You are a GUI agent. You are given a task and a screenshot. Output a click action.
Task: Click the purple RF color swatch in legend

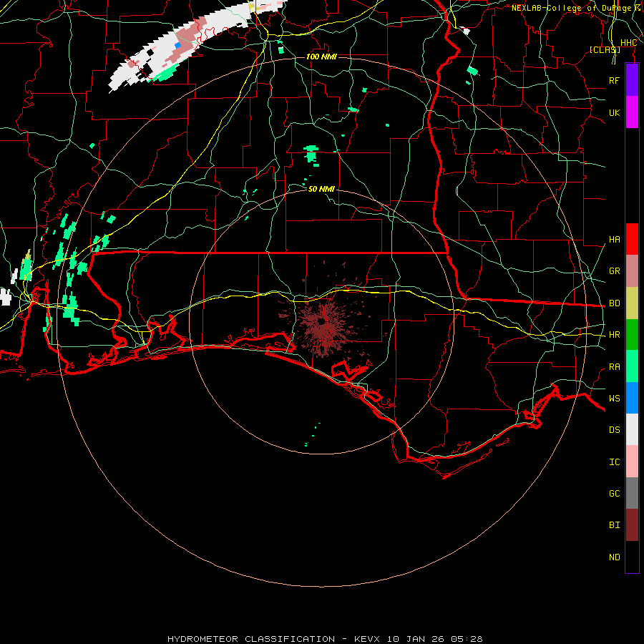(632, 80)
